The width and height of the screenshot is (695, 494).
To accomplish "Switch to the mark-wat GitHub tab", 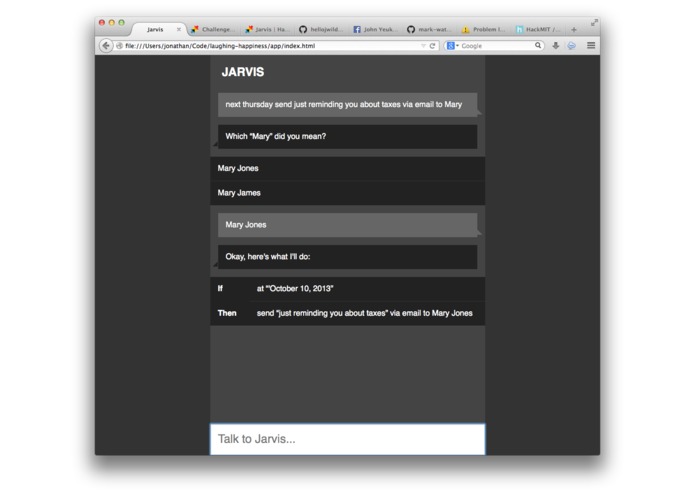I will (x=429, y=29).
